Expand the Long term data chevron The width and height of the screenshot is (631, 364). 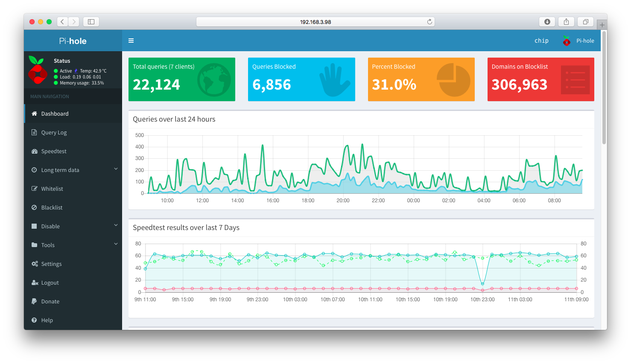coord(116,169)
